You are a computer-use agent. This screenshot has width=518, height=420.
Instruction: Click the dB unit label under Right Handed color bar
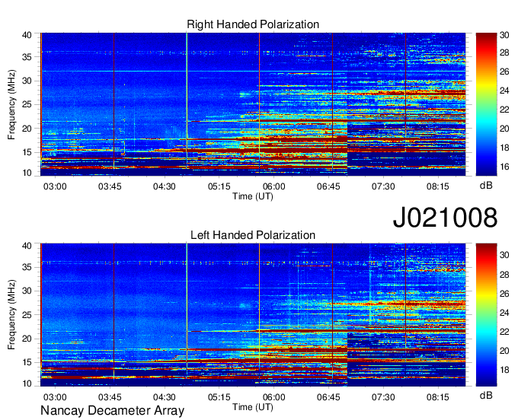486,185
